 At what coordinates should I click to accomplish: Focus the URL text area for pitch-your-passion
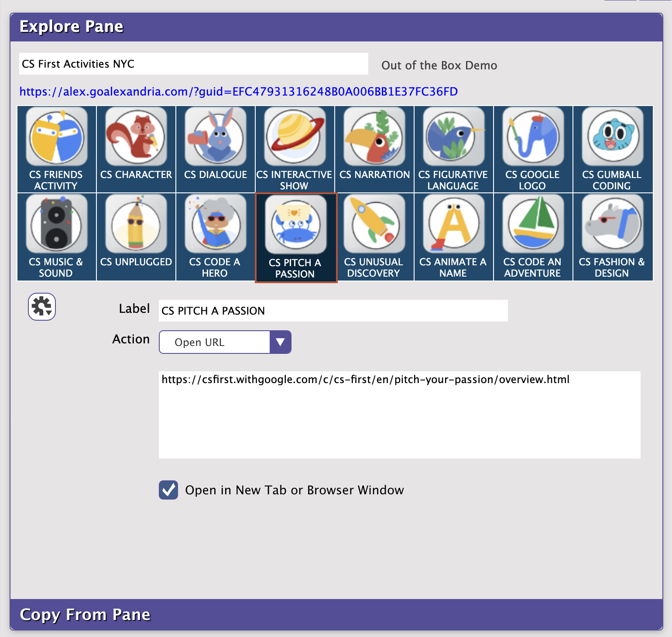click(x=400, y=415)
